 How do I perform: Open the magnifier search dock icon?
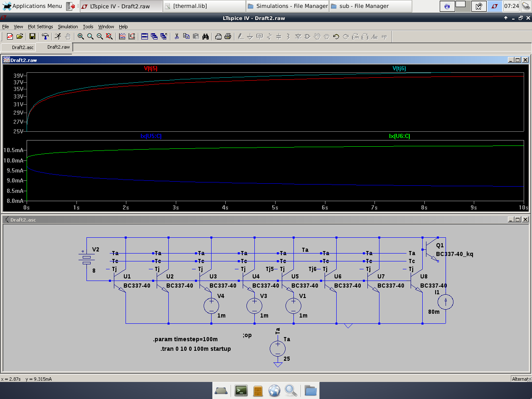291,391
